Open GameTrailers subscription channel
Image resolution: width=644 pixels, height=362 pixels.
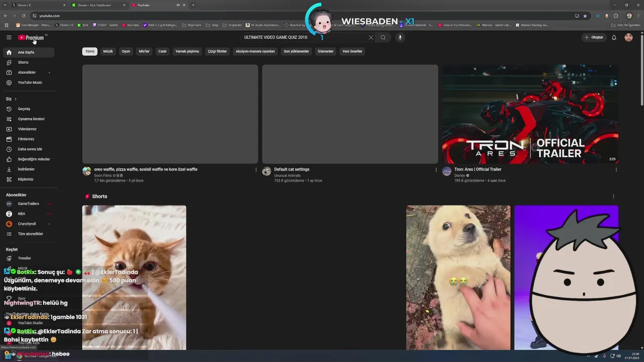point(29,204)
